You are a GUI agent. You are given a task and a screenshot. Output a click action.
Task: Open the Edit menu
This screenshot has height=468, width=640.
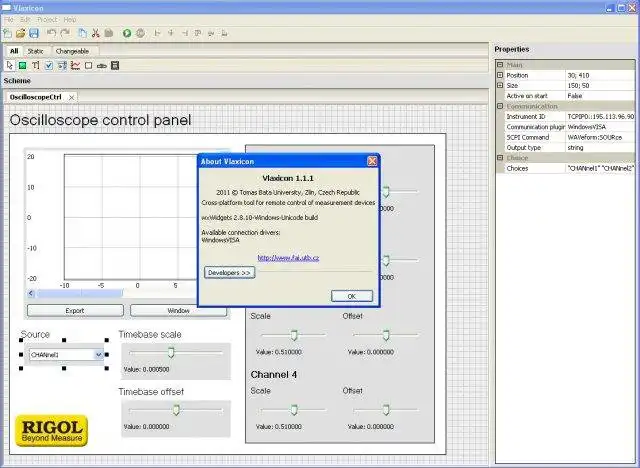[x=25, y=20]
